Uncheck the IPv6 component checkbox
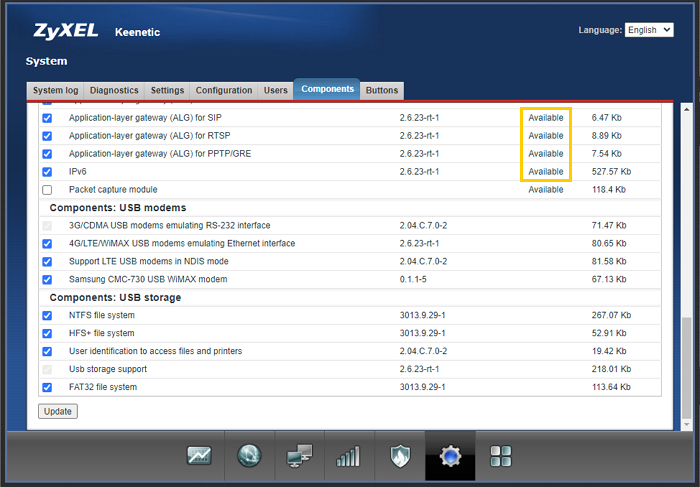The height and width of the screenshot is (487, 700). pyautogui.click(x=47, y=172)
